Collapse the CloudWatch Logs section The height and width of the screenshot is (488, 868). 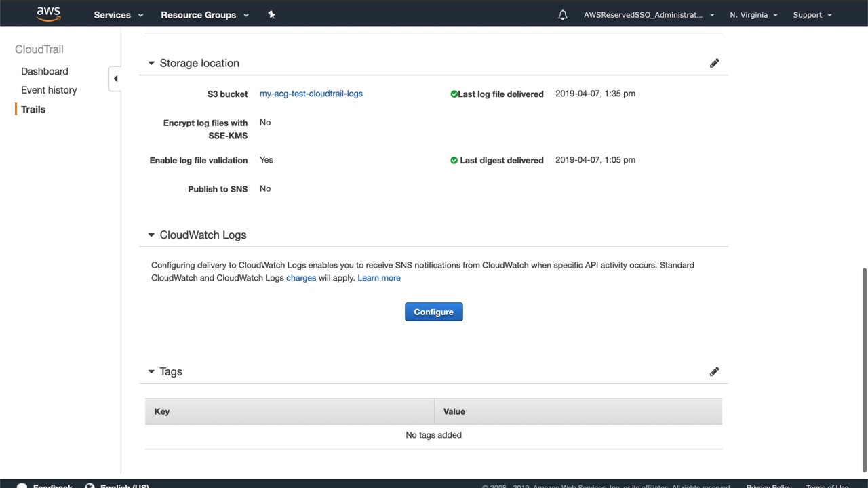pos(151,235)
